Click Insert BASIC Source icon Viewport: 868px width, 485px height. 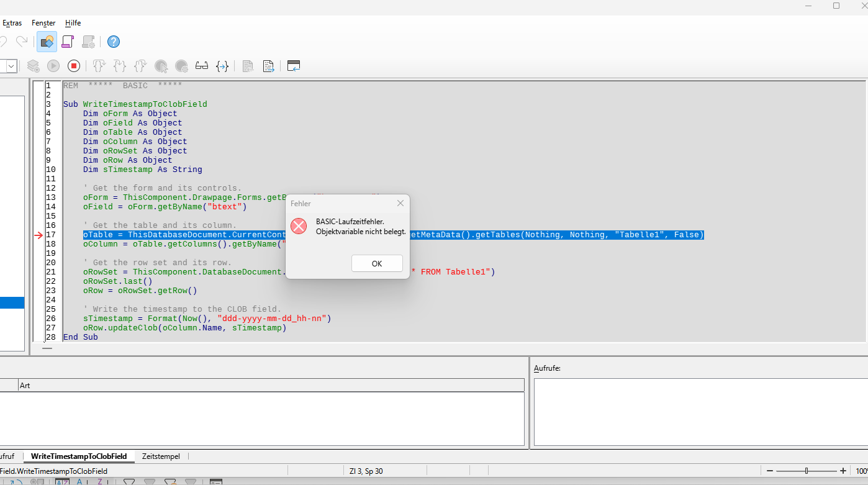point(248,66)
